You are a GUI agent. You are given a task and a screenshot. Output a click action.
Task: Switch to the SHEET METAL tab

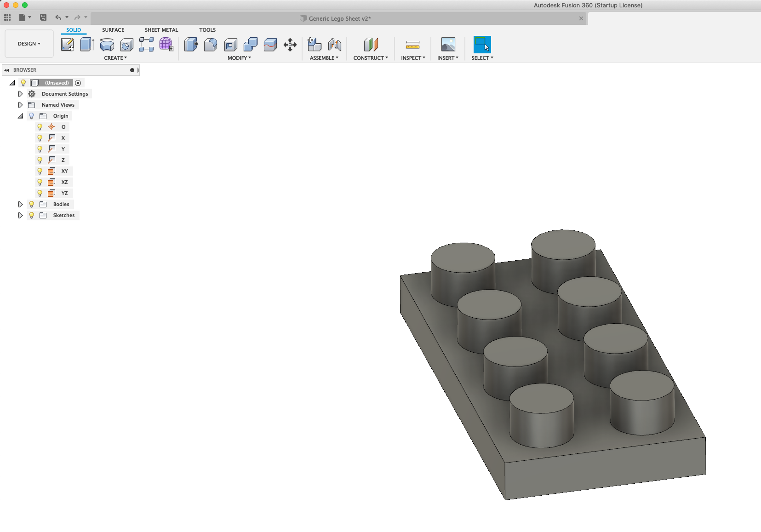click(161, 30)
